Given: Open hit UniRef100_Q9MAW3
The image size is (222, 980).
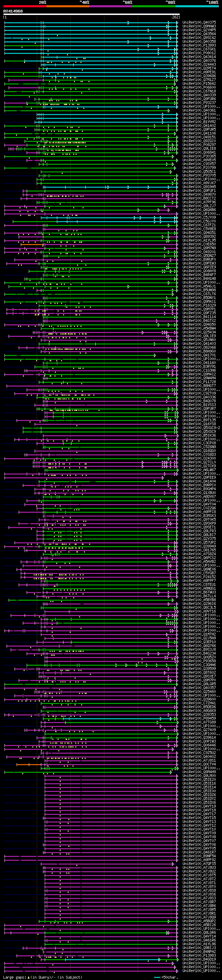Looking at the screenshot, I should pos(199,26).
